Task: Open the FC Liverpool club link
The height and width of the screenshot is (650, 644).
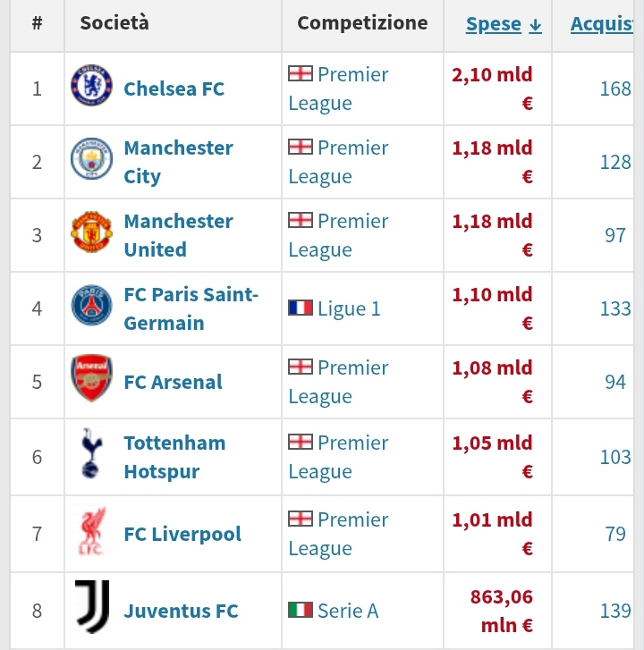Action: coord(182,534)
